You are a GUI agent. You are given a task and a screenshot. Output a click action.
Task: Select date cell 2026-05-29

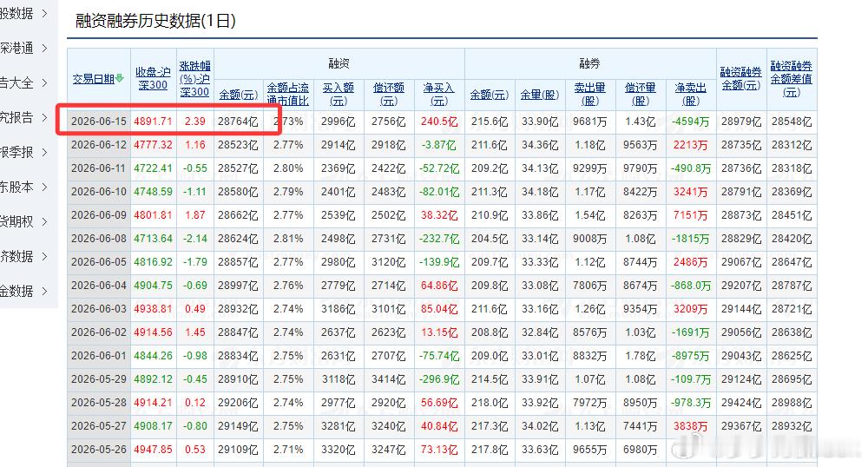click(x=99, y=379)
